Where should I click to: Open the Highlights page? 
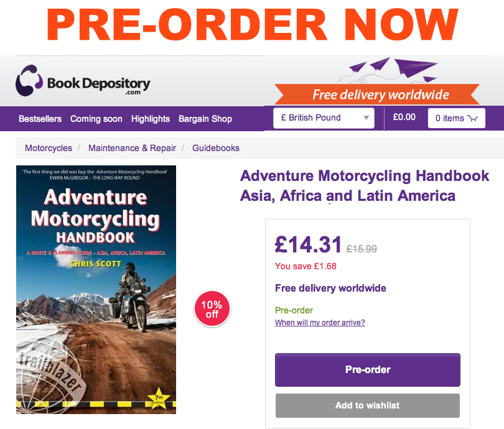(x=151, y=119)
